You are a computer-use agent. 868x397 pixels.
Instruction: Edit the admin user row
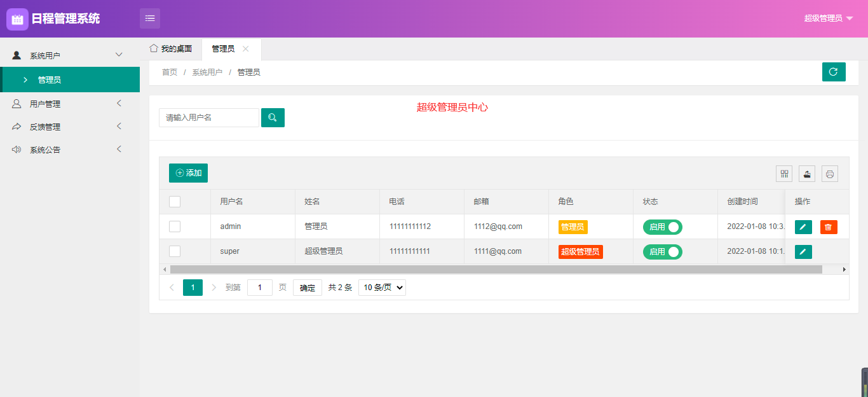(x=803, y=227)
